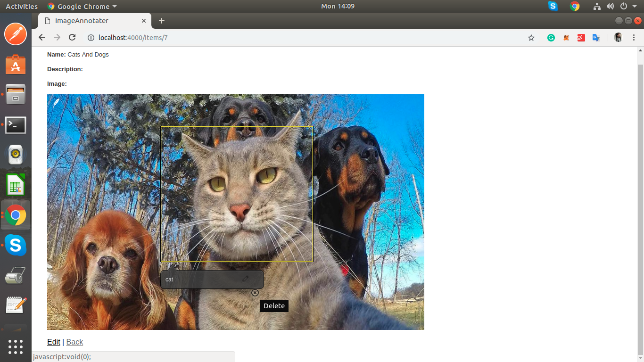Click the Delete tooltip label

274,306
